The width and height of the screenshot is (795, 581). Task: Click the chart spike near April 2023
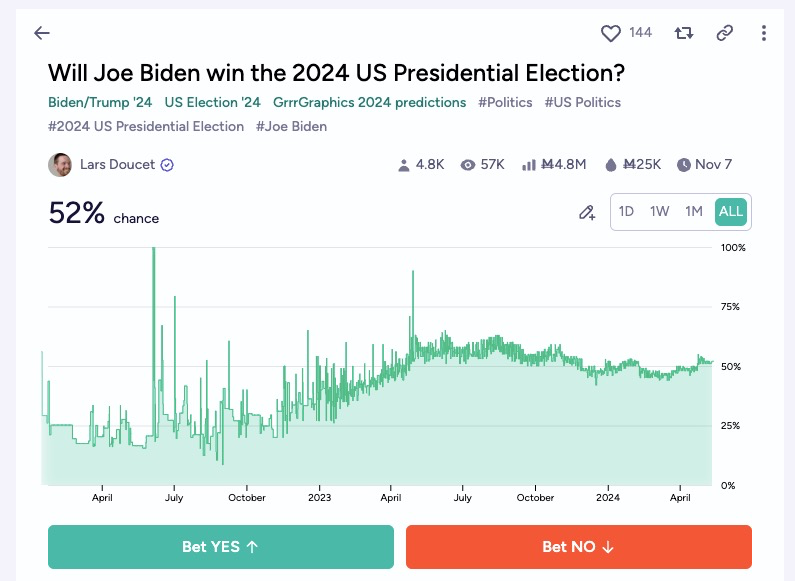pos(413,304)
